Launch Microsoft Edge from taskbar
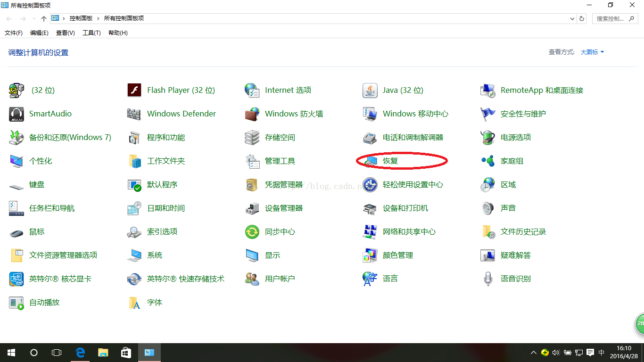Image resolution: width=644 pixels, height=362 pixels. [x=80, y=353]
